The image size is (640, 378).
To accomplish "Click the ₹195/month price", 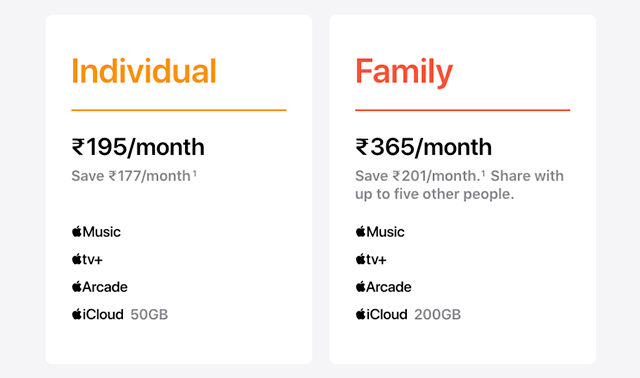I will 138,147.
